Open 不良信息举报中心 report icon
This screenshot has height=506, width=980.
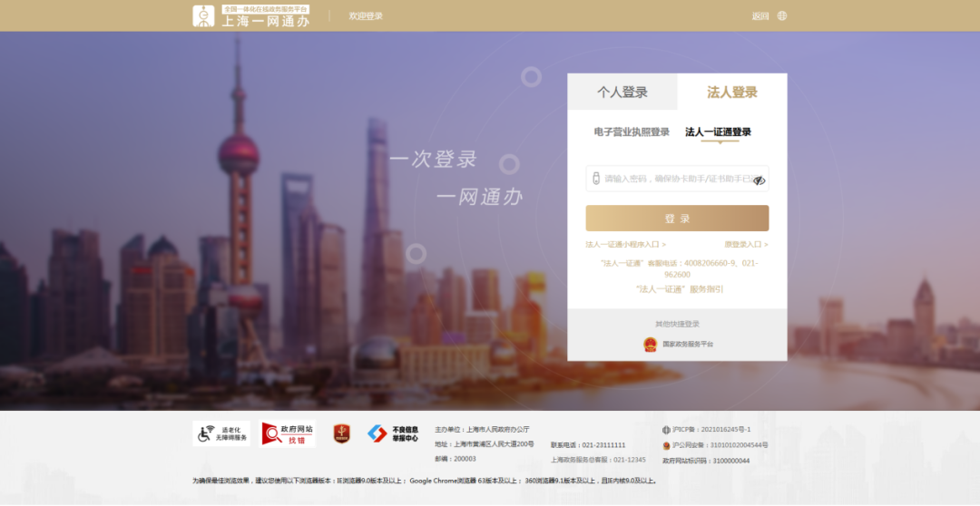[393, 433]
